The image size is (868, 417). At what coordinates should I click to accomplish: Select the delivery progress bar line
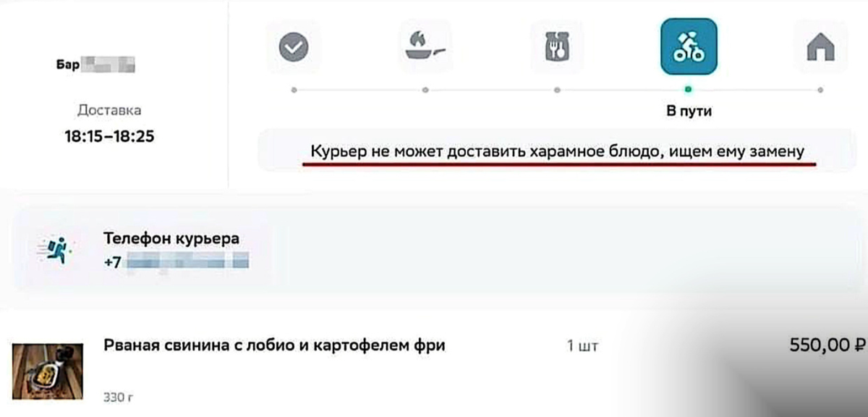492,88
